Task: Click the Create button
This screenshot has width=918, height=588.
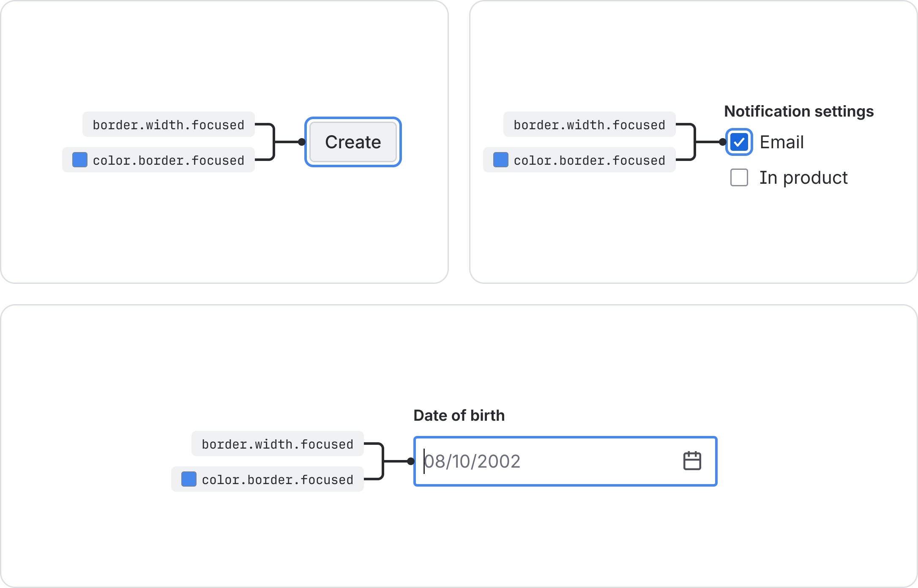Action: pyautogui.click(x=353, y=142)
